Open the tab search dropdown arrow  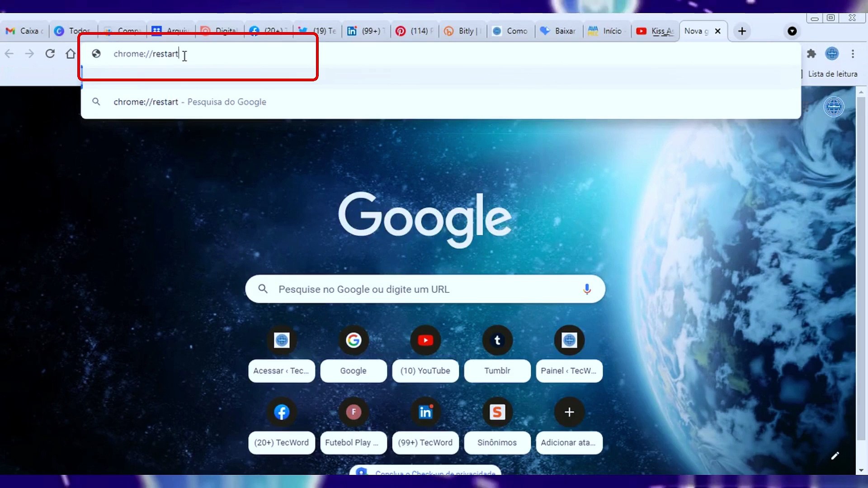click(x=792, y=31)
